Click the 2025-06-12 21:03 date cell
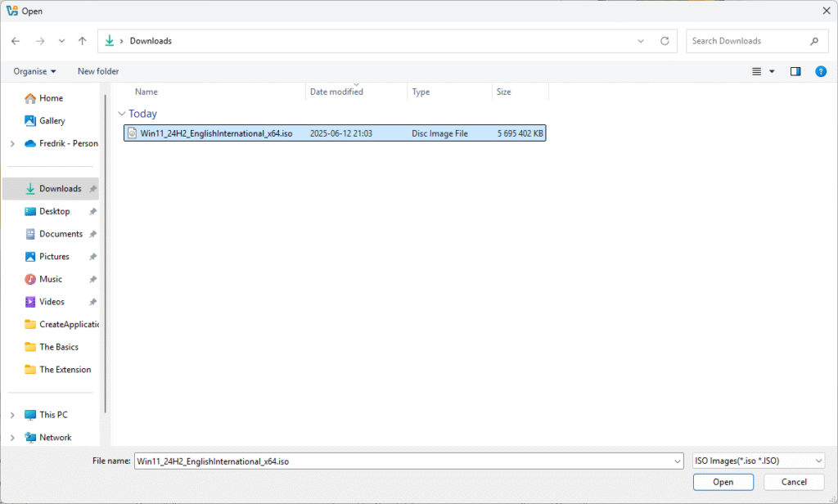838x504 pixels. pos(341,133)
